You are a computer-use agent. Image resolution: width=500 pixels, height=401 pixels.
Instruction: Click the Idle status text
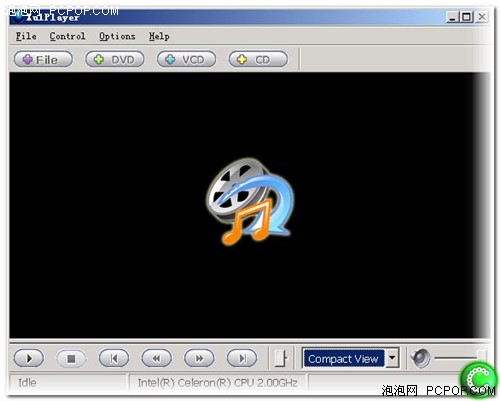(27, 382)
